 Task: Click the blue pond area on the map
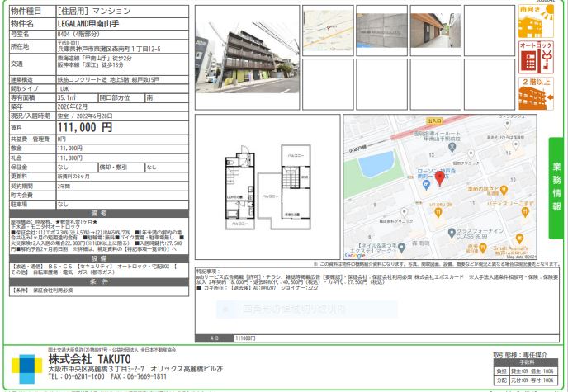pos(376,164)
